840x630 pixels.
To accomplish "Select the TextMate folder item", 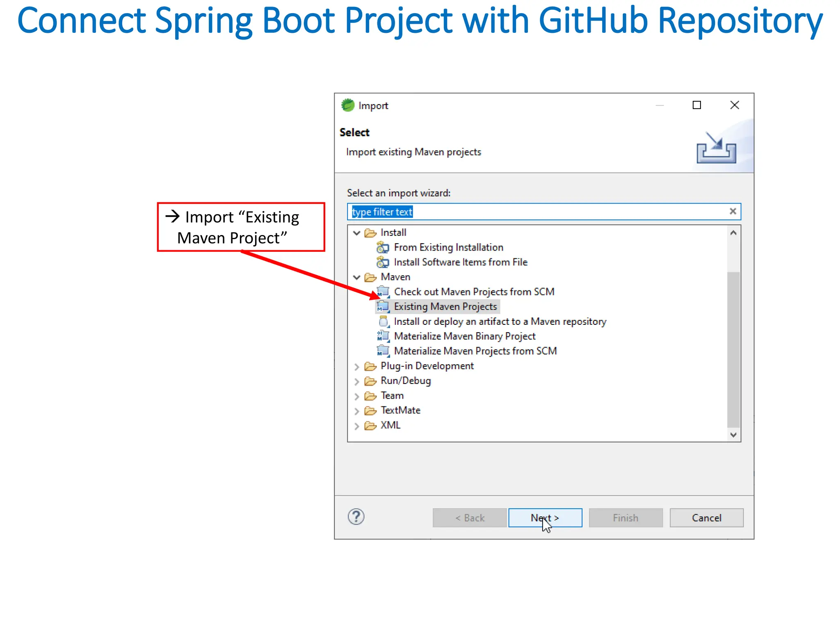I will [x=400, y=410].
